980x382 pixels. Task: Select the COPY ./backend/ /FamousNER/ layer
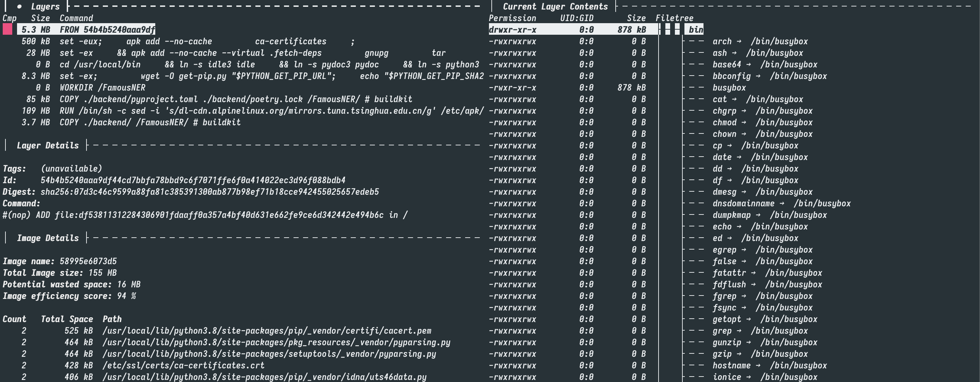click(149, 122)
